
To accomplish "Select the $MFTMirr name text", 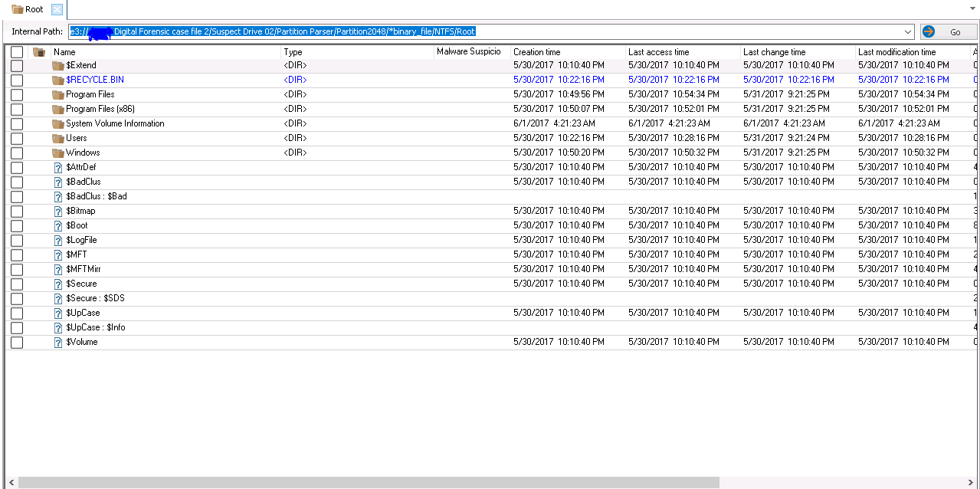I will (84, 269).
